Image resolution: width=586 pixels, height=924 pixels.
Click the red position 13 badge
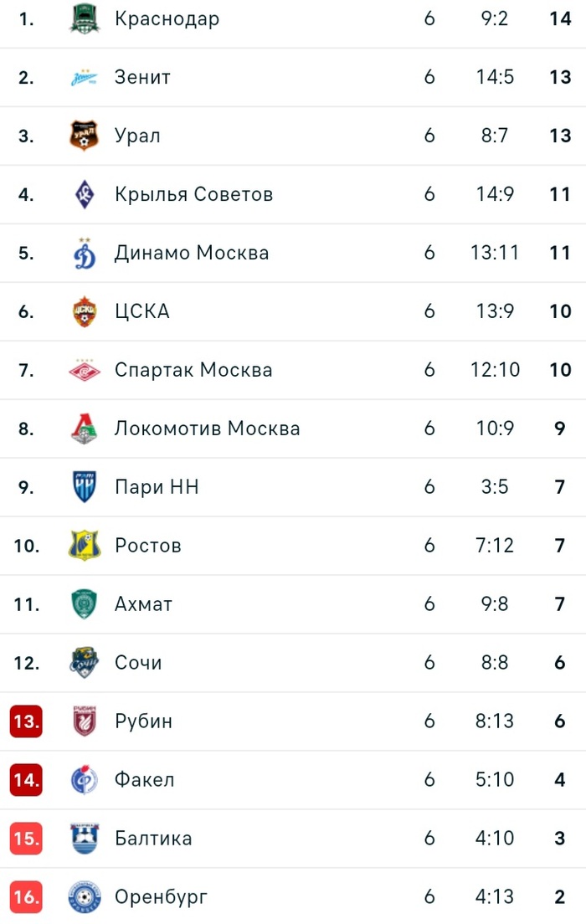click(26, 721)
